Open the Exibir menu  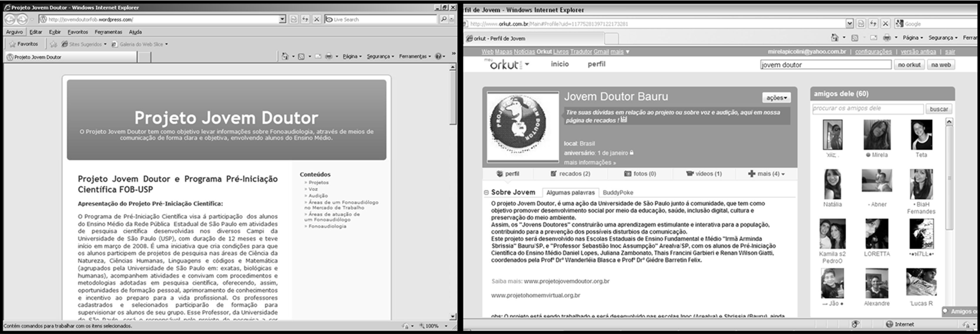(x=55, y=32)
